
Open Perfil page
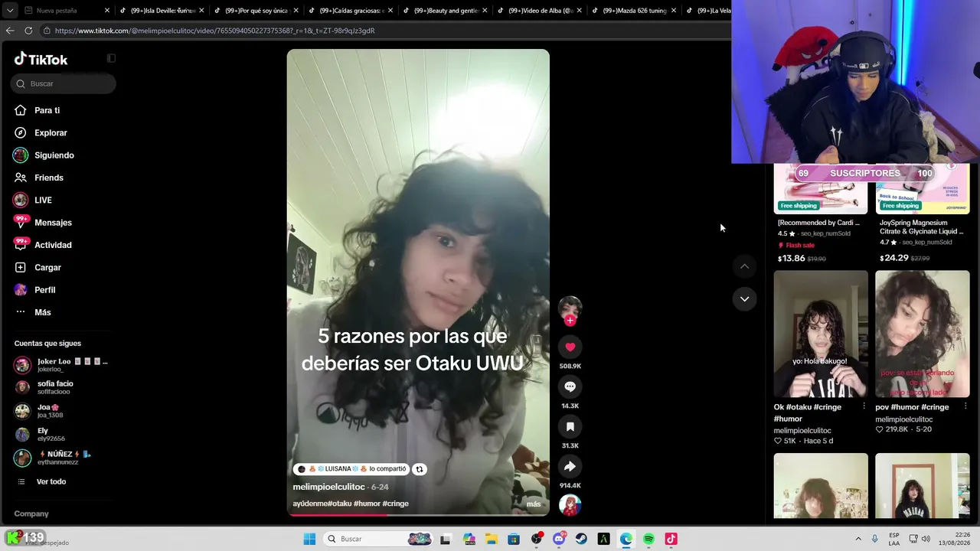tap(44, 290)
